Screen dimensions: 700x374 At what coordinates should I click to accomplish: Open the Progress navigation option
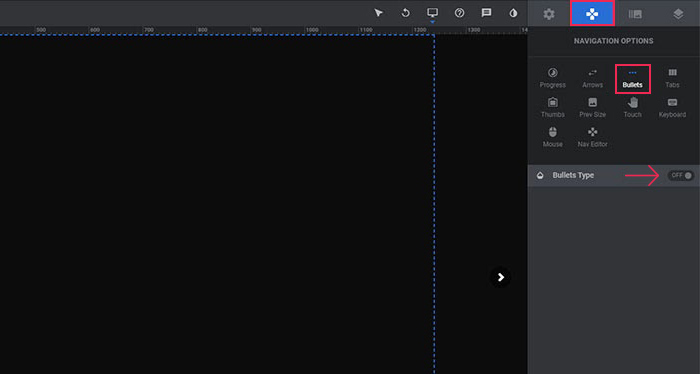pos(552,78)
